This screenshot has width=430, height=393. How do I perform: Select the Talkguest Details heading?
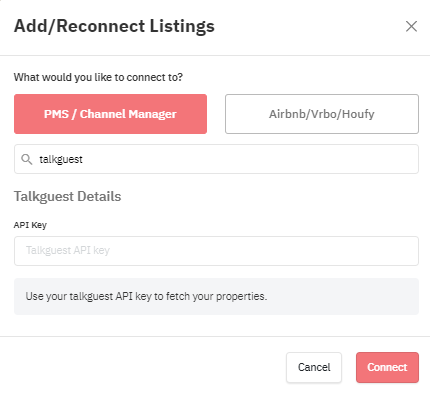pos(67,196)
